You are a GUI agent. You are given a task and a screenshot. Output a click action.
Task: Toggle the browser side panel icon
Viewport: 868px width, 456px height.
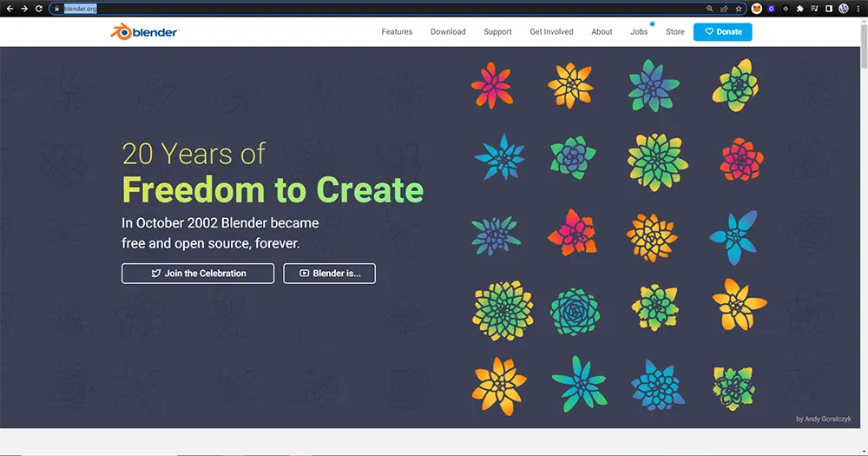(x=829, y=9)
